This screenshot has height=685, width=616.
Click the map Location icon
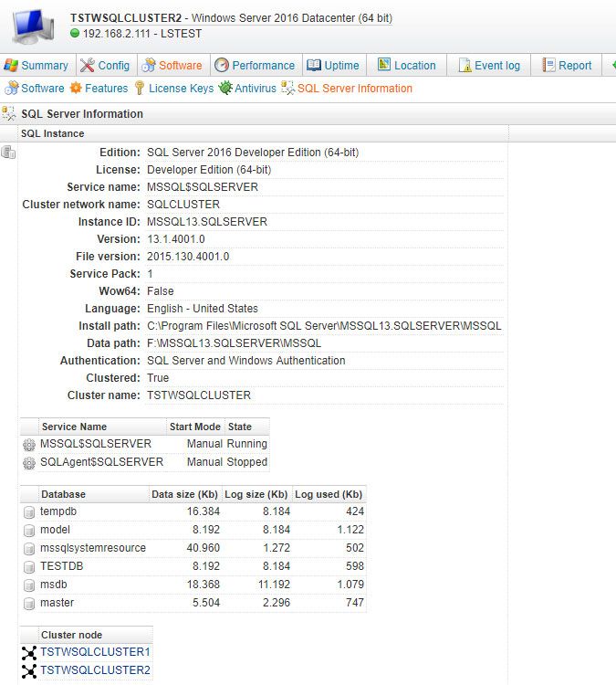[x=383, y=64]
